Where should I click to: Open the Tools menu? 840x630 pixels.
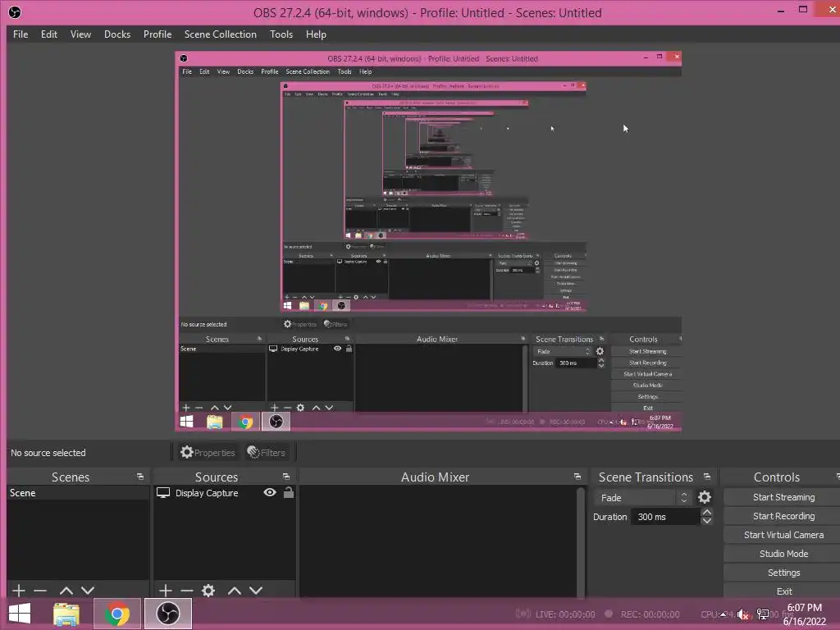coord(281,34)
